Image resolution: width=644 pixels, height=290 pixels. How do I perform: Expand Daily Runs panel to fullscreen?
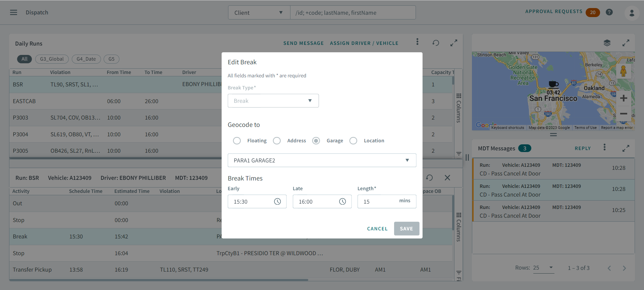[453, 43]
